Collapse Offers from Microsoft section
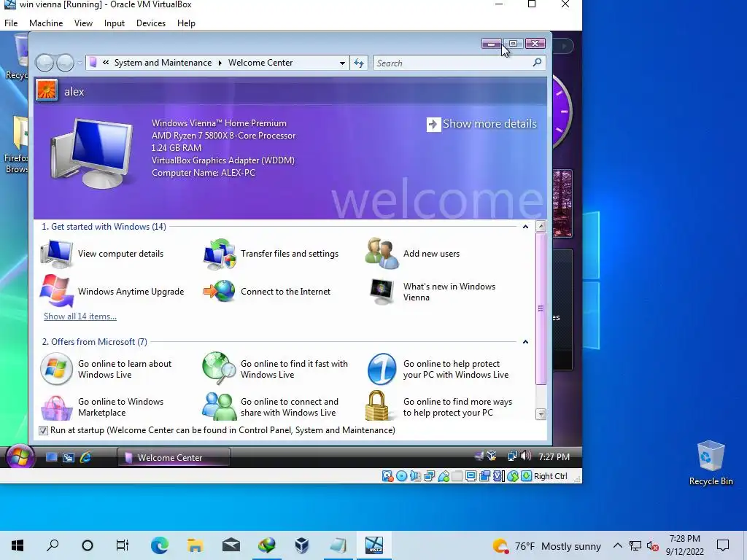The height and width of the screenshot is (560, 747). tap(525, 342)
